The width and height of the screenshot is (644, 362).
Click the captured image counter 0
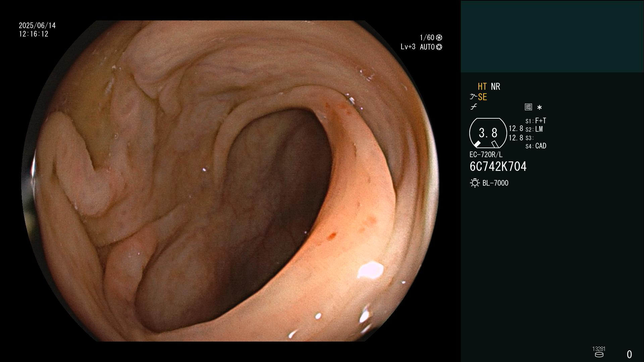629,354
